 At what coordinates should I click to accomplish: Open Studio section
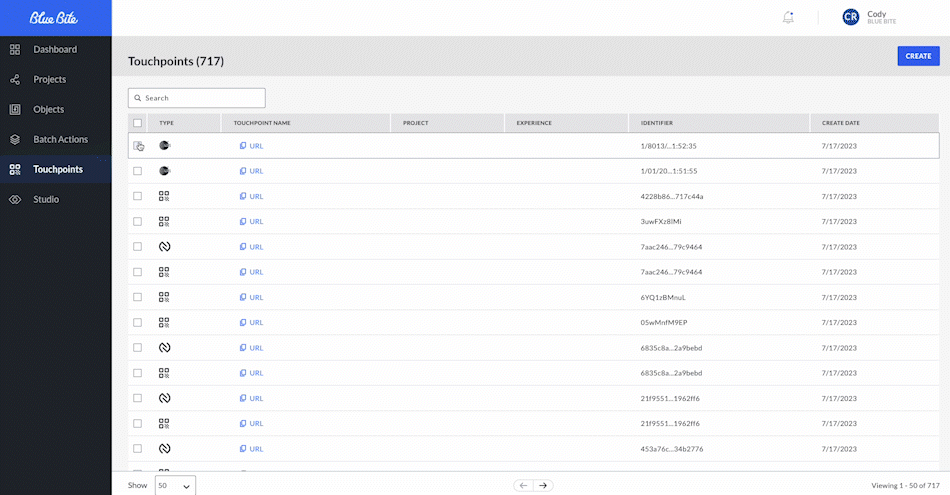point(46,199)
